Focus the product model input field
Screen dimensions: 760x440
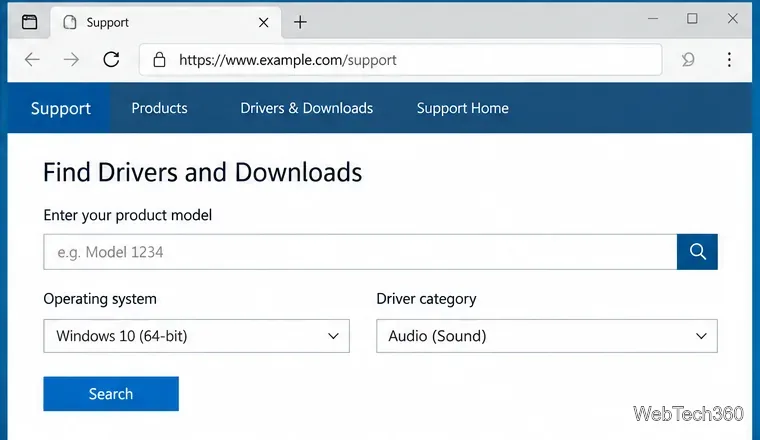coord(360,251)
